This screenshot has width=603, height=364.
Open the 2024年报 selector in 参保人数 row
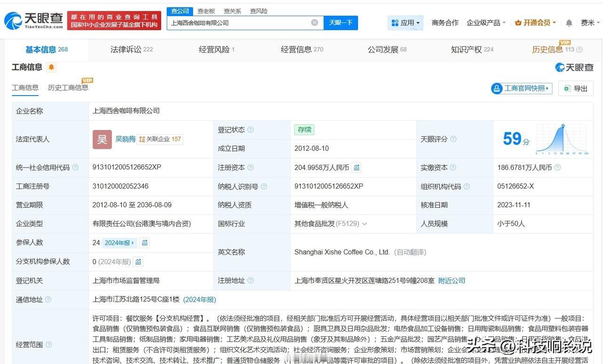coord(119,243)
